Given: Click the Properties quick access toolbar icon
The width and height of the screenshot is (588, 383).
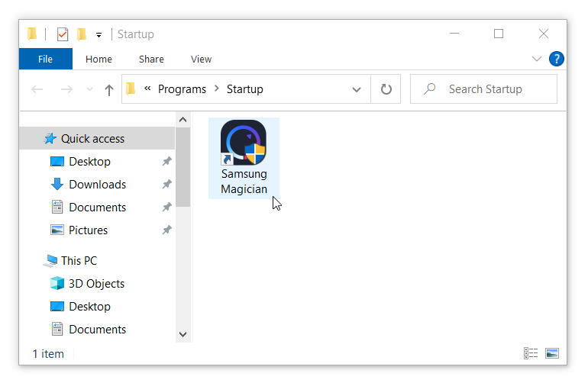Looking at the screenshot, I should 63,34.
